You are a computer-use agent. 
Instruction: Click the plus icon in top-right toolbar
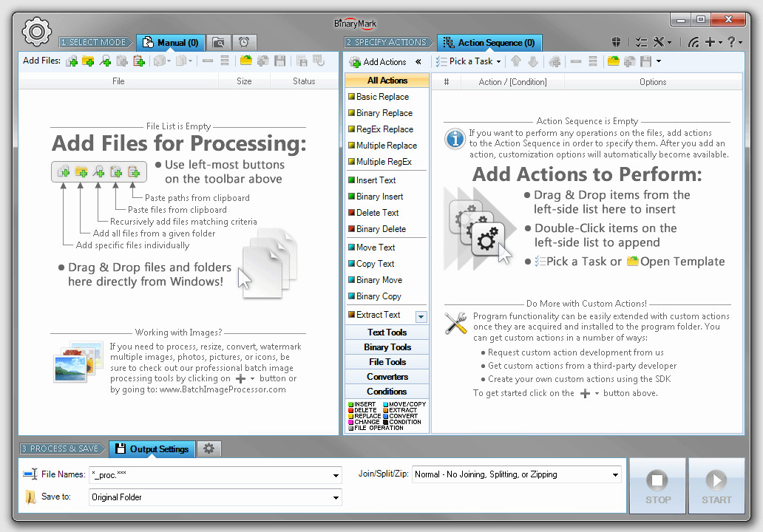coord(710,42)
